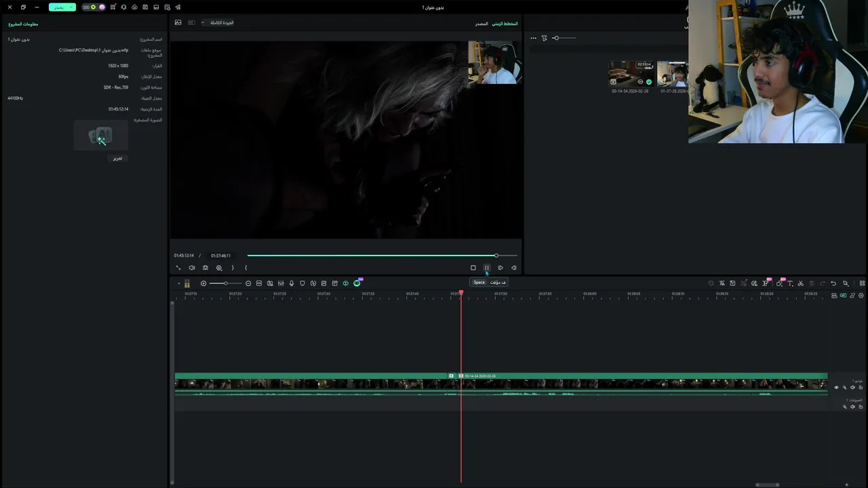
Task: Open the four-squares toolbar customize icon
Action: coord(862,283)
